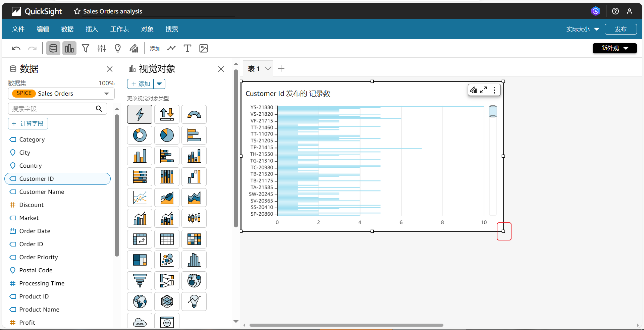This screenshot has height=330, width=644.
Task: Click the insights lightbulb toolbar icon
Action: pos(117,48)
